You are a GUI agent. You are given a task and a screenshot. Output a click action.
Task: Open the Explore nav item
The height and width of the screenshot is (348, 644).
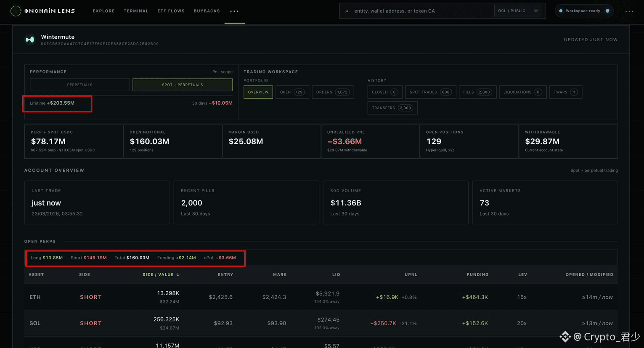point(104,11)
